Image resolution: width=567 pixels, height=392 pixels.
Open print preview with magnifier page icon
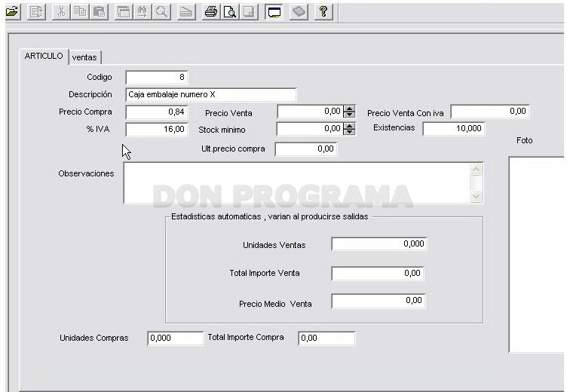point(229,12)
